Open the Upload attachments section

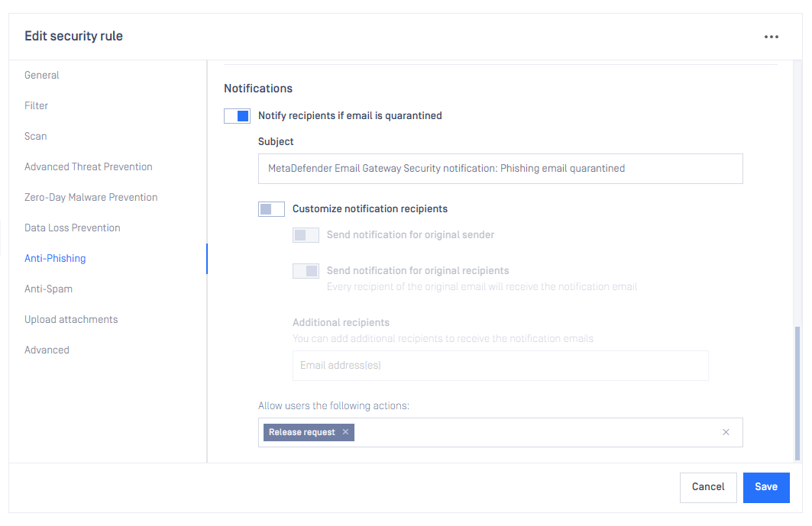pos(72,319)
